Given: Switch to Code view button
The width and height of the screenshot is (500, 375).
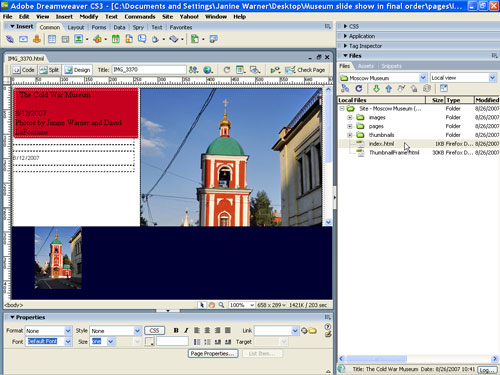Looking at the screenshot, I should click(x=24, y=70).
